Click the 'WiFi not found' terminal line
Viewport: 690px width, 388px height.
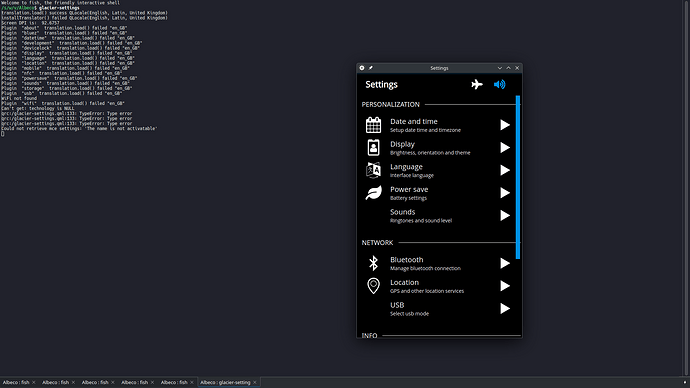pos(19,98)
